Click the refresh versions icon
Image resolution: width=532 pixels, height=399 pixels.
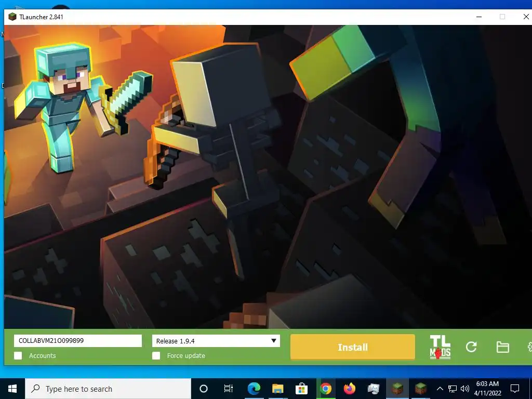click(x=471, y=347)
